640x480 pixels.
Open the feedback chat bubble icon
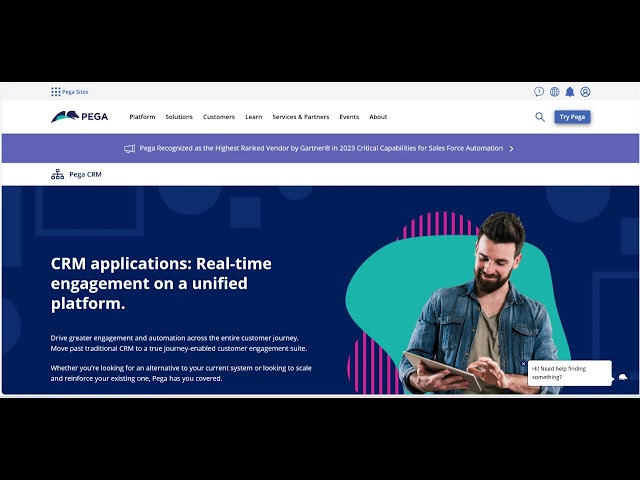(539, 92)
